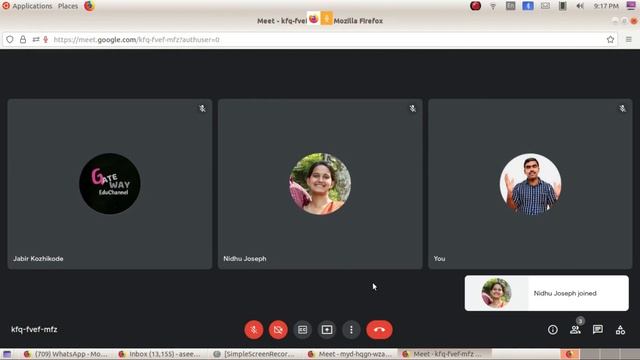Click Nidhu Joseph joined notification
The image size is (640, 360).
547,293
